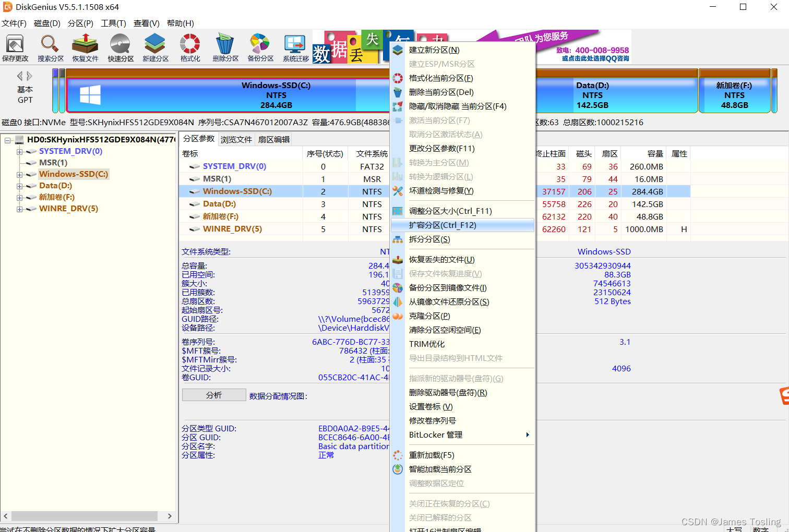Select 新加卷(F:) in the left tree
Image resolution: width=789 pixels, height=532 pixels.
pos(55,197)
